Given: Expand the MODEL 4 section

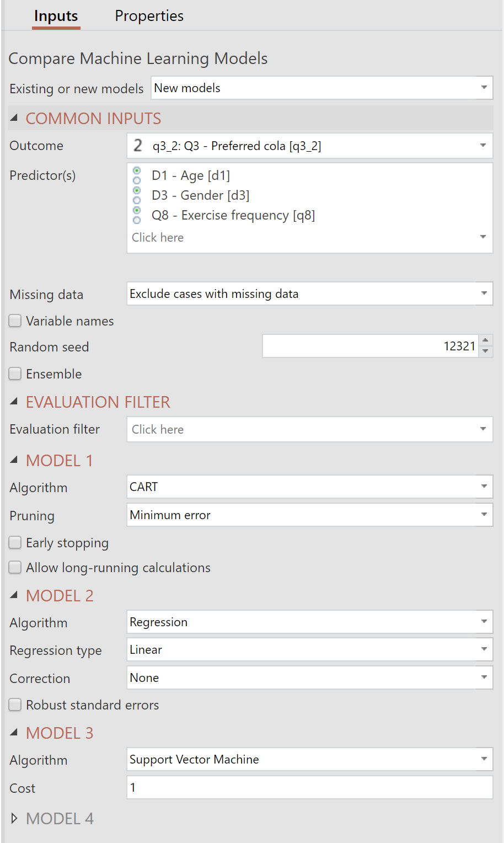Looking at the screenshot, I should click(14, 818).
